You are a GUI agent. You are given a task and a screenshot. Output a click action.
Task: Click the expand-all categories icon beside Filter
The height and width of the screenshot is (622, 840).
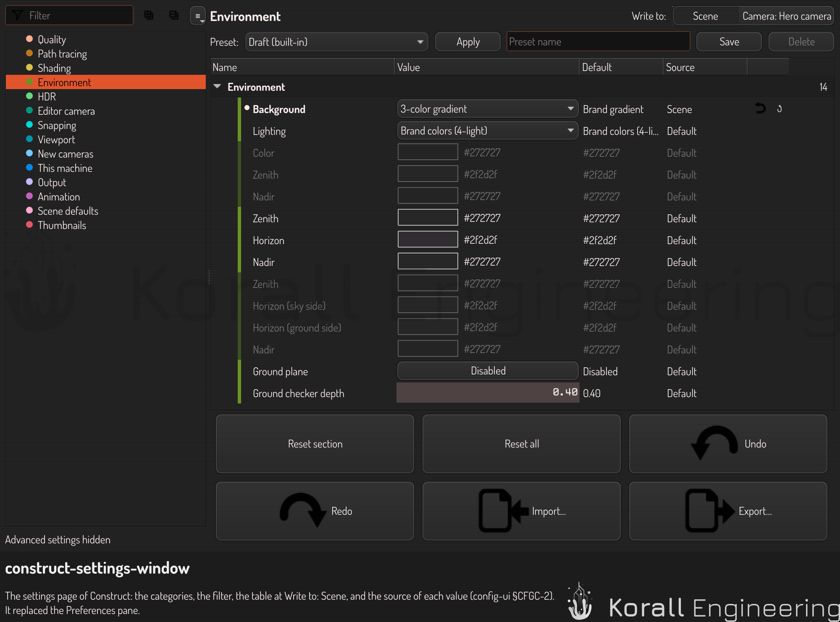(148, 16)
